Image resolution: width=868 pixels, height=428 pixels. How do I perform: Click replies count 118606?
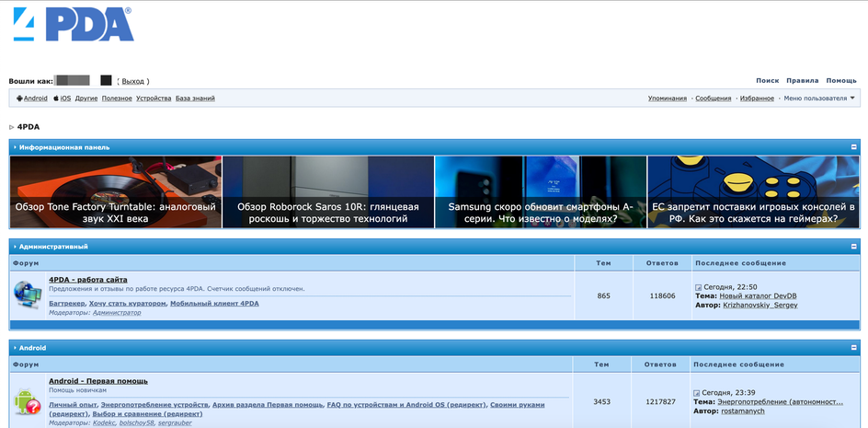click(663, 296)
